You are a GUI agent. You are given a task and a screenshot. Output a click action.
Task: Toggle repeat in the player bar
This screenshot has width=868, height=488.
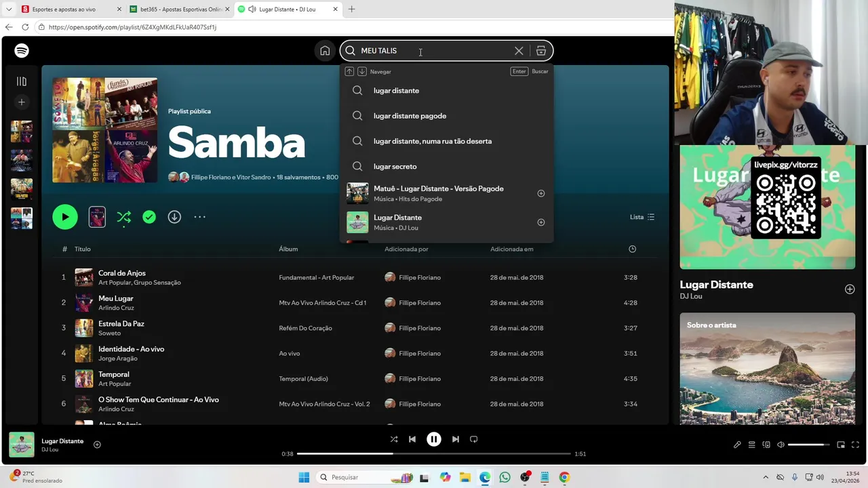point(474,439)
